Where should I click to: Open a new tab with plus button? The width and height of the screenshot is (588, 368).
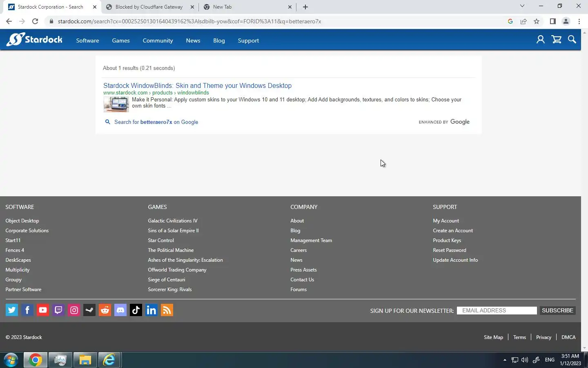click(305, 7)
